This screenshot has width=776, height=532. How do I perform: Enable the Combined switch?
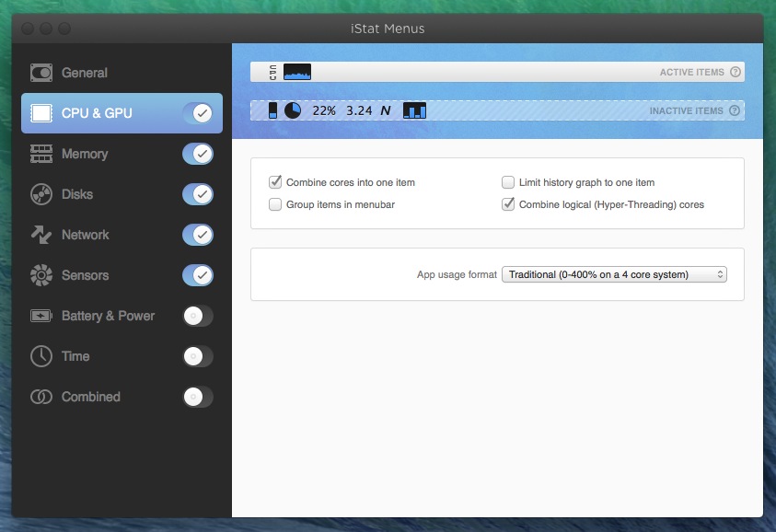pyautogui.click(x=198, y=397)
